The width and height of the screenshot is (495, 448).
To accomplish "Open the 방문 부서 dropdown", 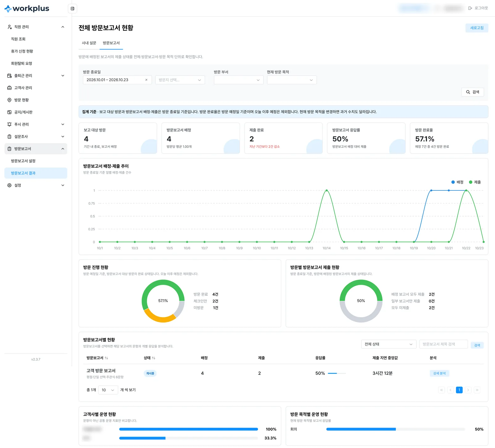I will point(239,80).
